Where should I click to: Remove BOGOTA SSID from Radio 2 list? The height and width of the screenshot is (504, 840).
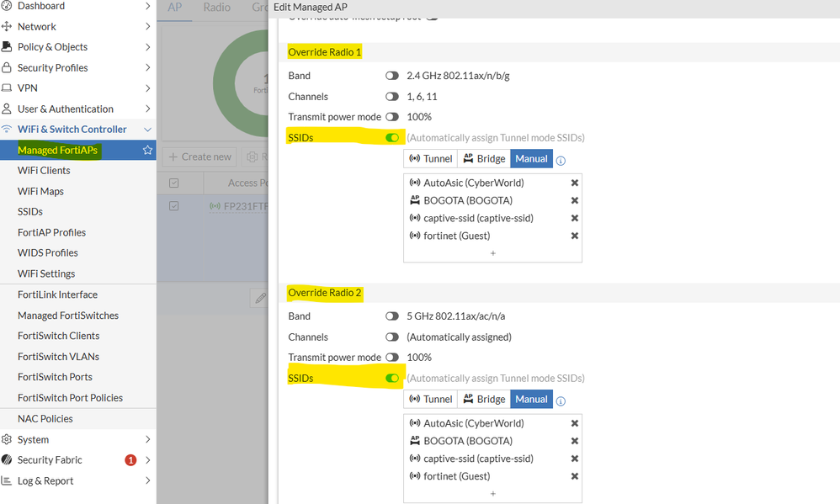coord(575,441)
